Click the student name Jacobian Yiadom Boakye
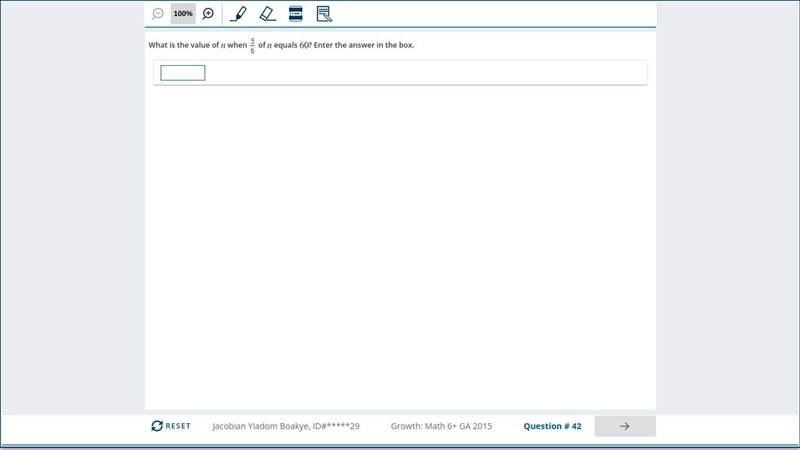Screen dimensions: 800x450 (260, 426)
